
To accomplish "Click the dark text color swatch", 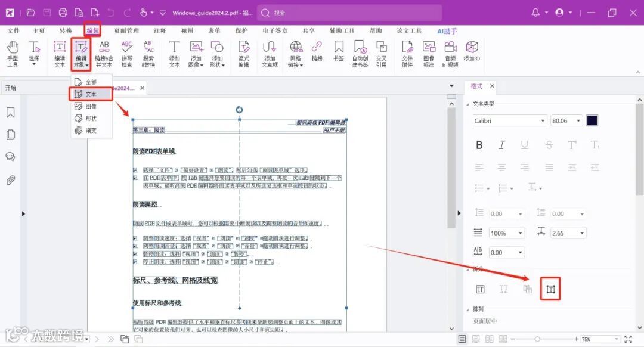I will click(592, 120).
